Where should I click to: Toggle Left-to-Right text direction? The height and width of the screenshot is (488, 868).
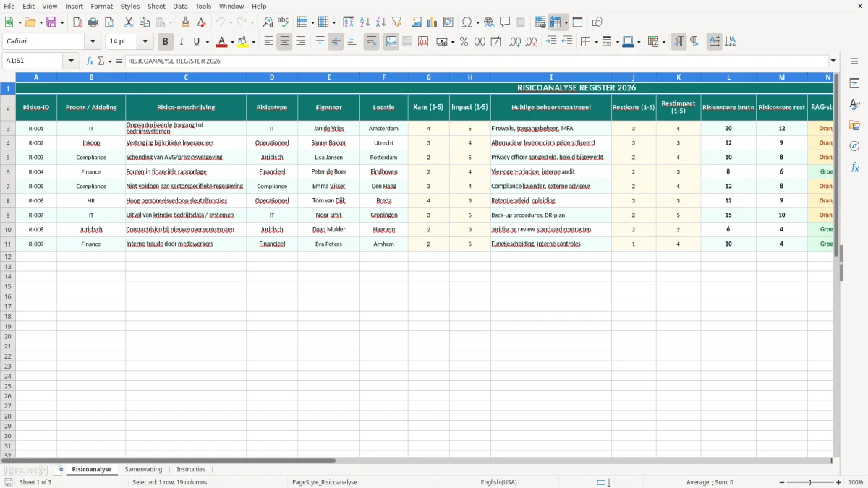coord(678,42)
